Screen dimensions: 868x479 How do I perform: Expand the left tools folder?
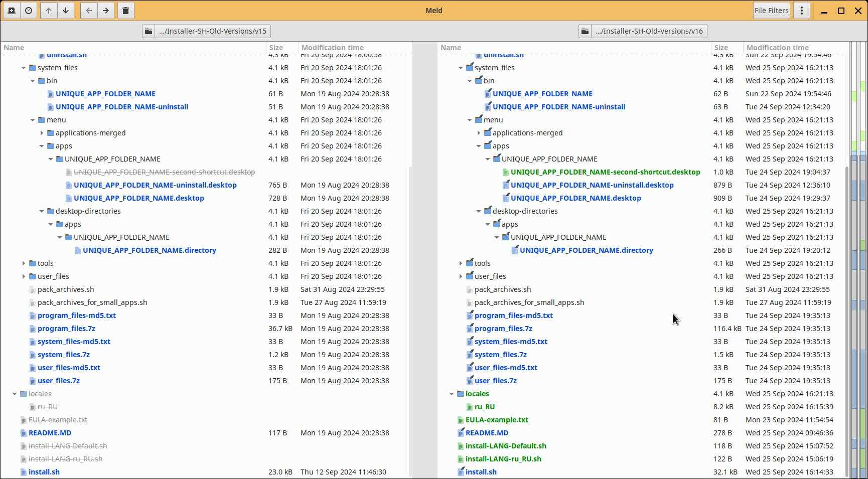click(24, 263)
